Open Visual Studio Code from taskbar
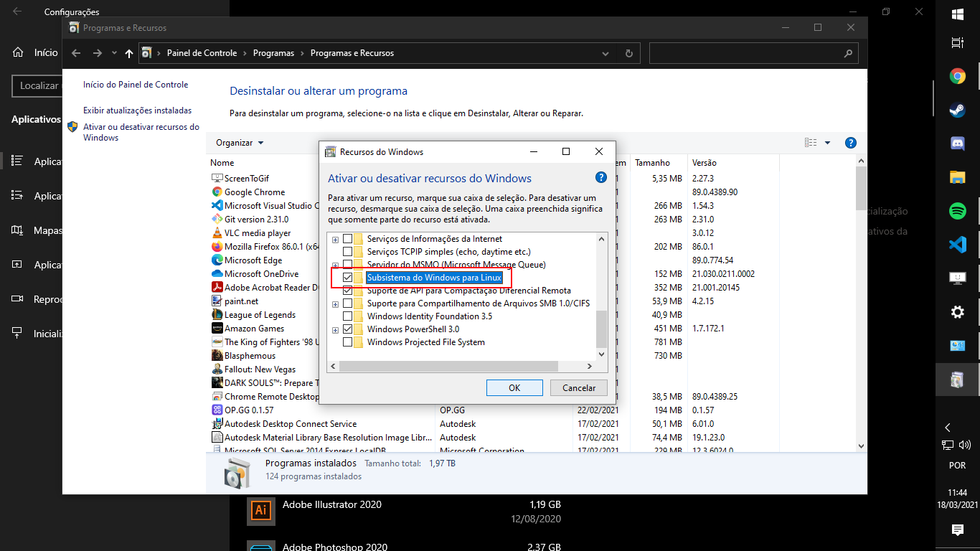Image resolution: width=980 pixels, height=551 pixels. tap(957, 245)
